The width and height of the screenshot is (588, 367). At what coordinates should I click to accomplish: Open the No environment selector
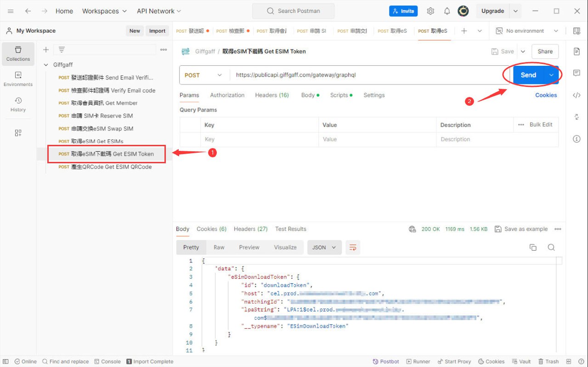[x=527, y=31]
